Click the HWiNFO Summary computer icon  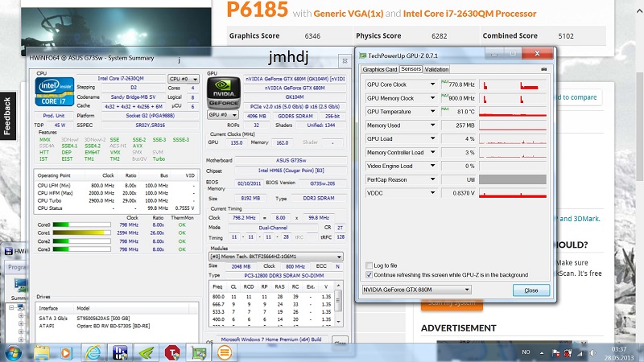click(x=20, y=285)
